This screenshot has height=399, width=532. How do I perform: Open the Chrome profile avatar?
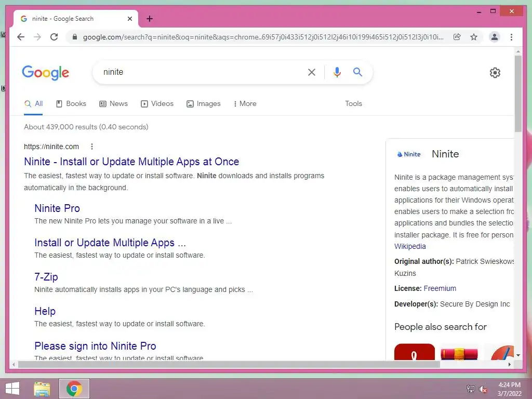[x=495, y=37]
